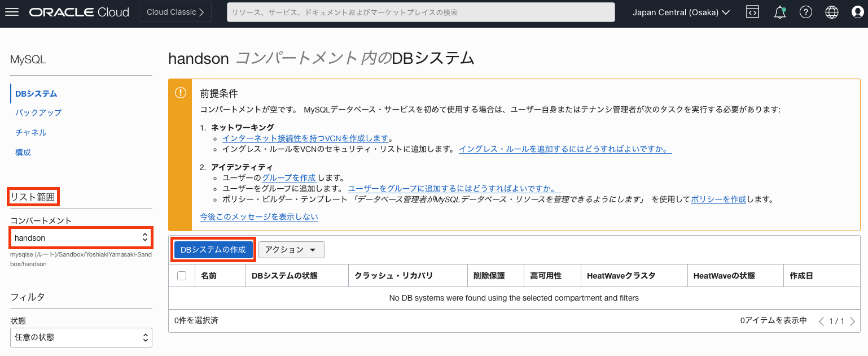Open the handson compartment dropdown

(81, 238)
